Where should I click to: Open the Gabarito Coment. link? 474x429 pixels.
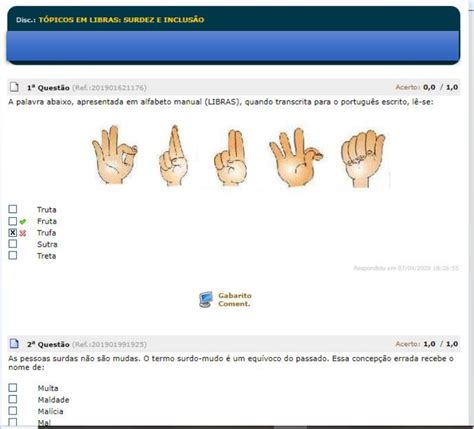coord(235,299)
